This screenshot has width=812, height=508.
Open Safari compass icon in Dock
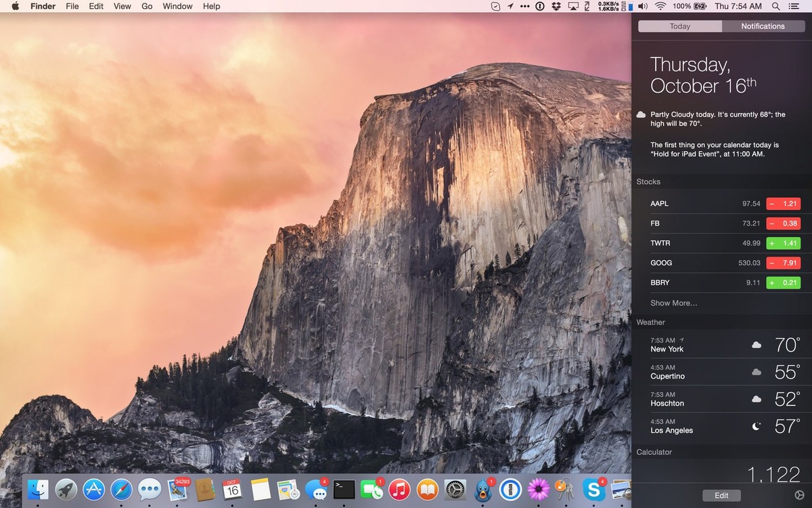(x=122, y=489)
